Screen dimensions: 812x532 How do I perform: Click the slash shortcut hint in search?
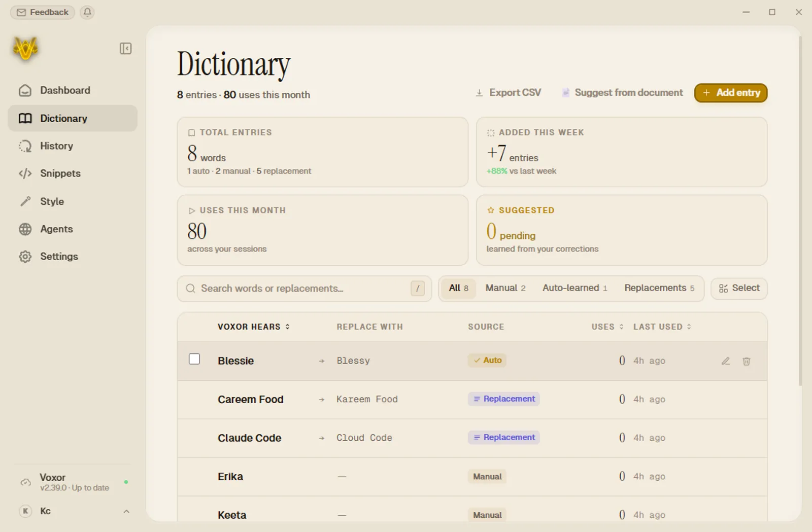(x=418, y=289)
